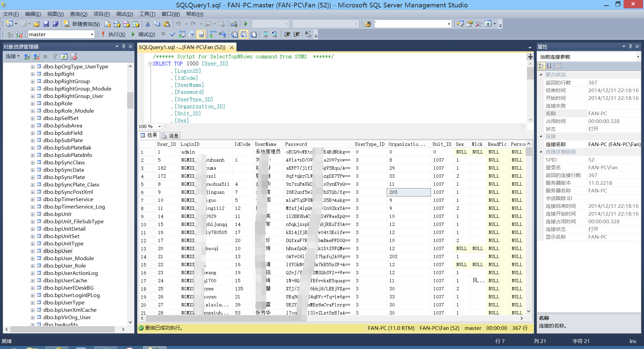Click the Increase Indent icon
Screen dimensions: 644x349
296,34
